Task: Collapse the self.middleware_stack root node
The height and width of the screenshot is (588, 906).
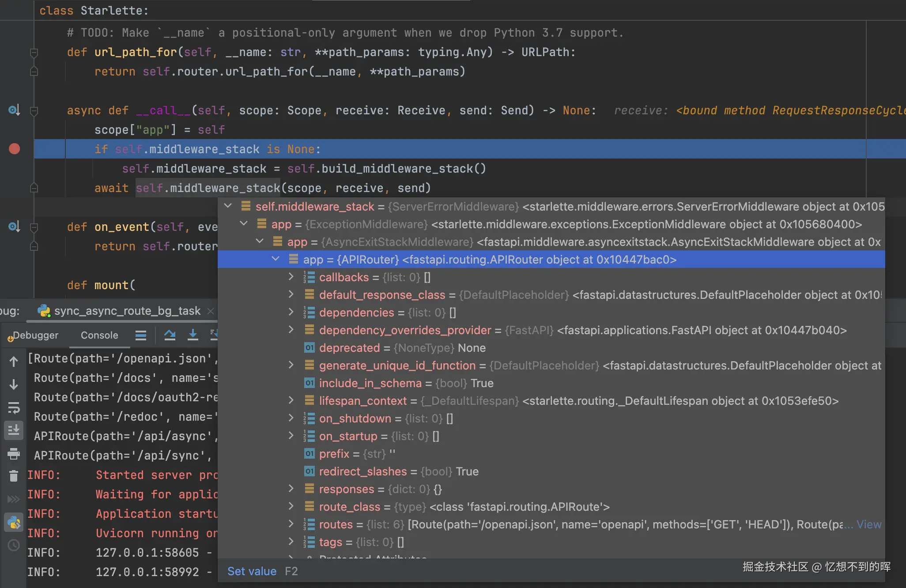Action: click(228, 206)
